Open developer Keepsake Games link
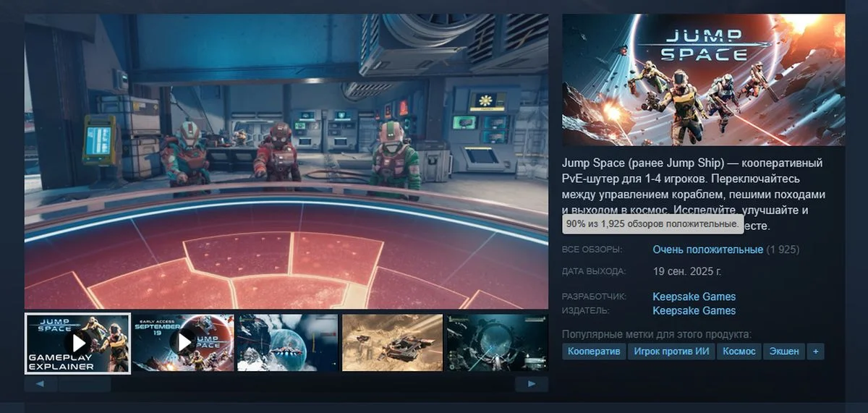Image resolution: width=868 pixels, height=413 pixels. click(694, 297)
